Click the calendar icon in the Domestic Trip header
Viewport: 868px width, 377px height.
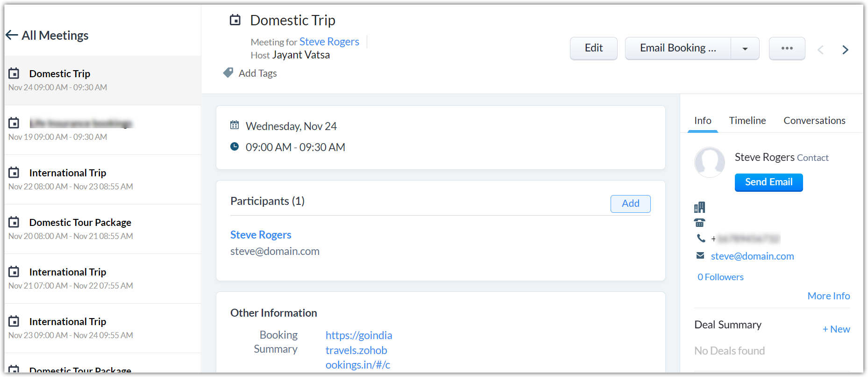point(235,20)
